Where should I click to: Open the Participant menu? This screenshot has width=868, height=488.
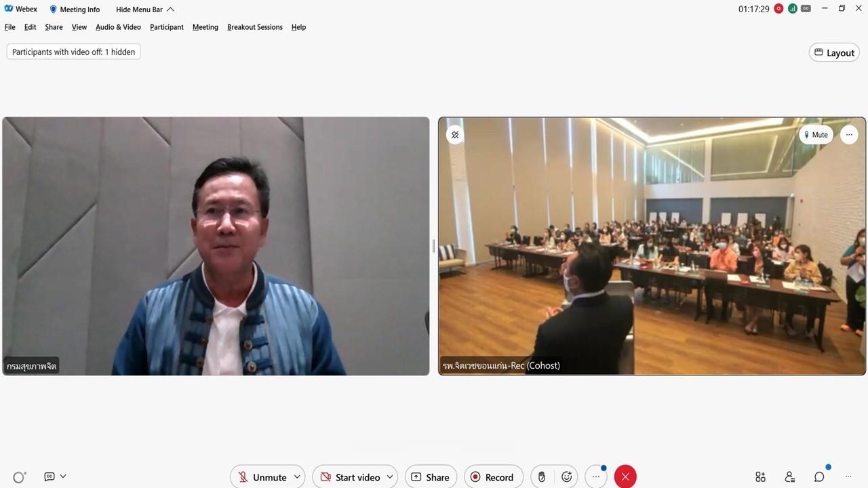[x=167, y=27]
